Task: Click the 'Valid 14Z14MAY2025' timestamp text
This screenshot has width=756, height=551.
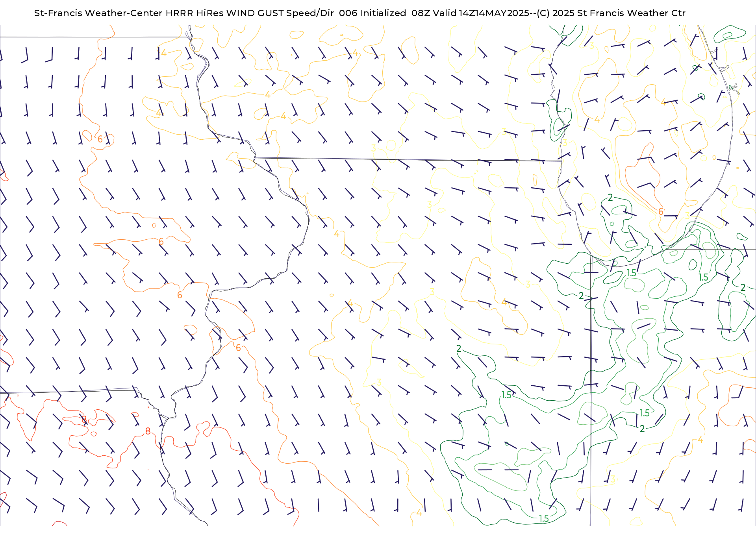Action: coord(481,13)
